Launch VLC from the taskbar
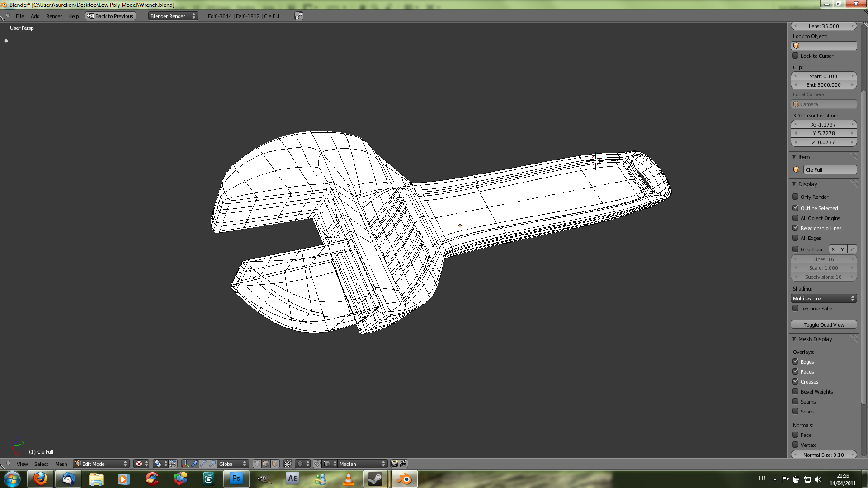Screen dimensions: 868x488 (349, 479)
